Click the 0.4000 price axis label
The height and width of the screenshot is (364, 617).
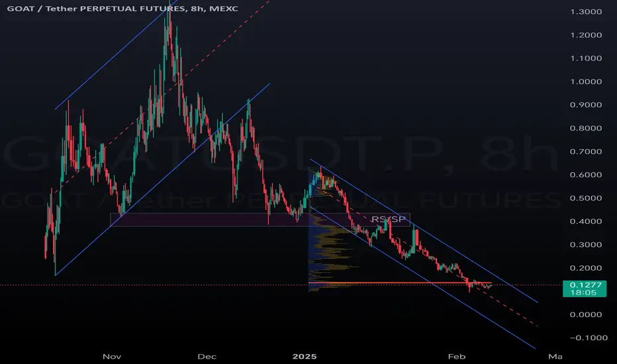(x=586, y=221)
